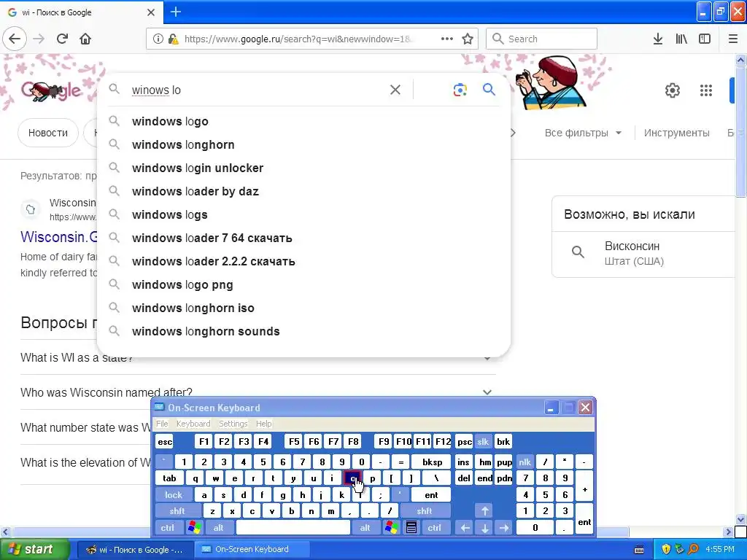
Task: Close the 'wi - Поиск в Google' tab
Action: pyautogui.click(x=151, y=12)
